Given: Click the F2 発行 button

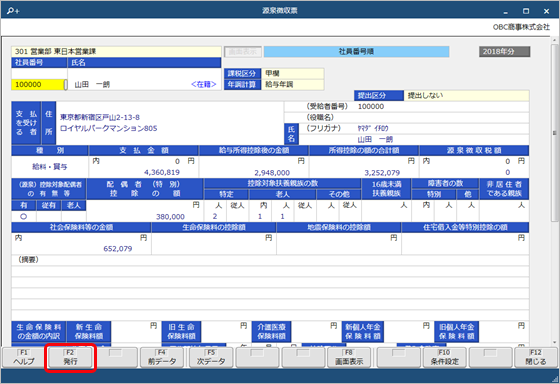Looking at the screenshot, I should pos(70,357).
